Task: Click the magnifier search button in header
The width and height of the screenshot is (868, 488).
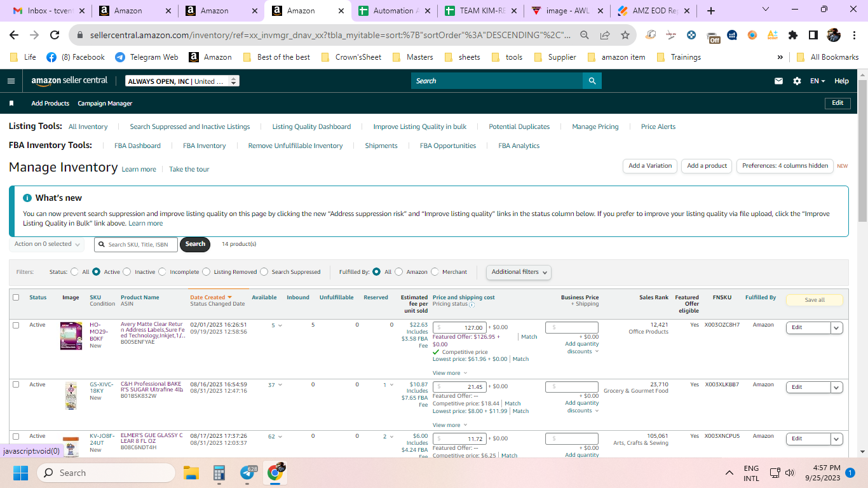Action: point(592,81)
